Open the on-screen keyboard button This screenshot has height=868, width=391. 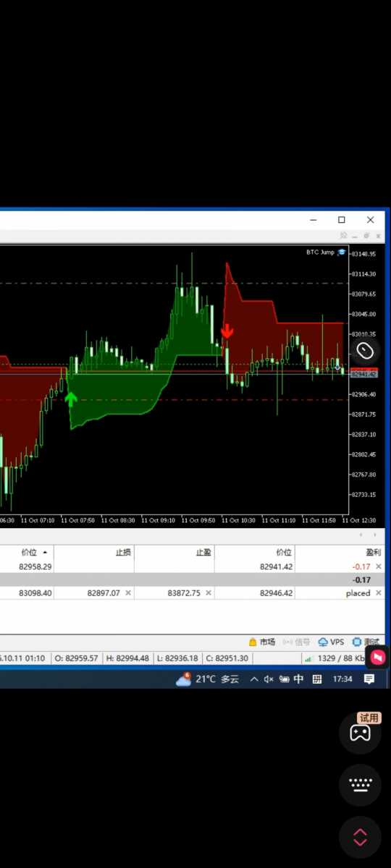[x=360, y=785]
